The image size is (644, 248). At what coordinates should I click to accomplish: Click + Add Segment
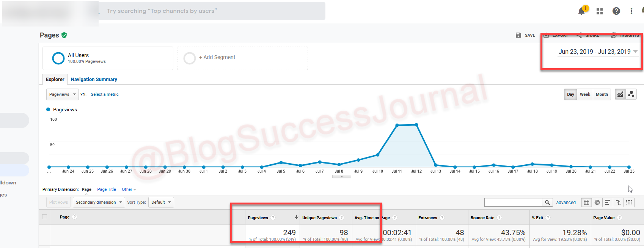(217, 57)
